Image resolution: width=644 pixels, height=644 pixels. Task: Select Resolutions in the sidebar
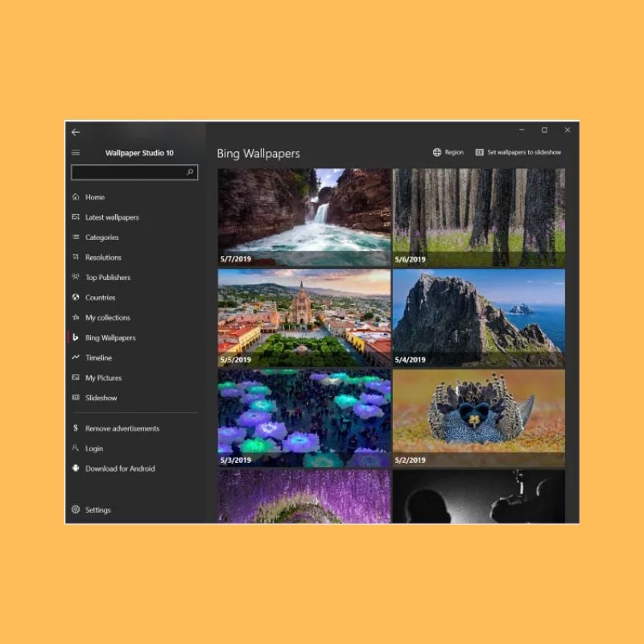tap(103, 258)
